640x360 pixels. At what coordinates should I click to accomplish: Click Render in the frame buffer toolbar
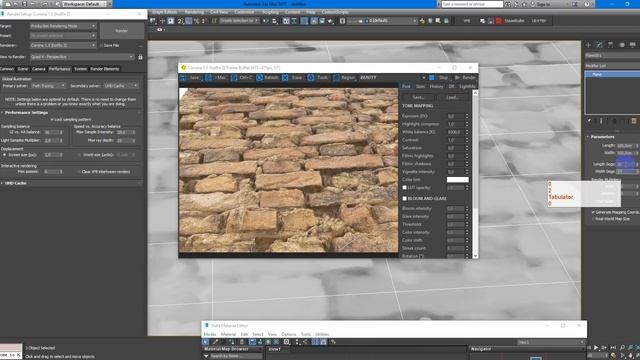465,78
